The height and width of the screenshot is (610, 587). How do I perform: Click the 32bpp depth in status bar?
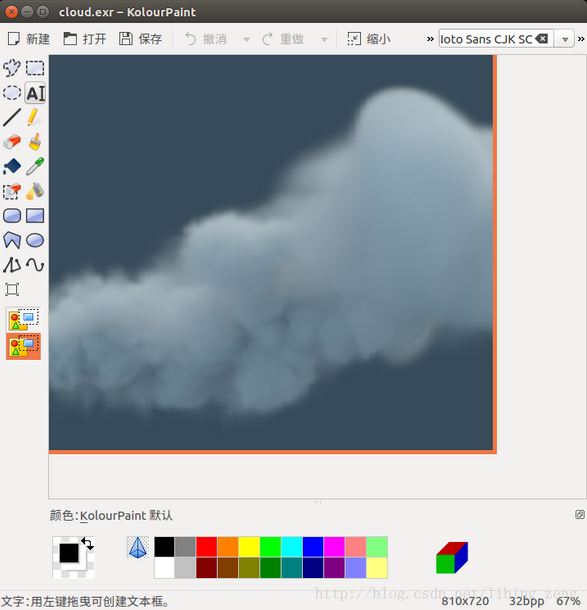coord(527,601)
